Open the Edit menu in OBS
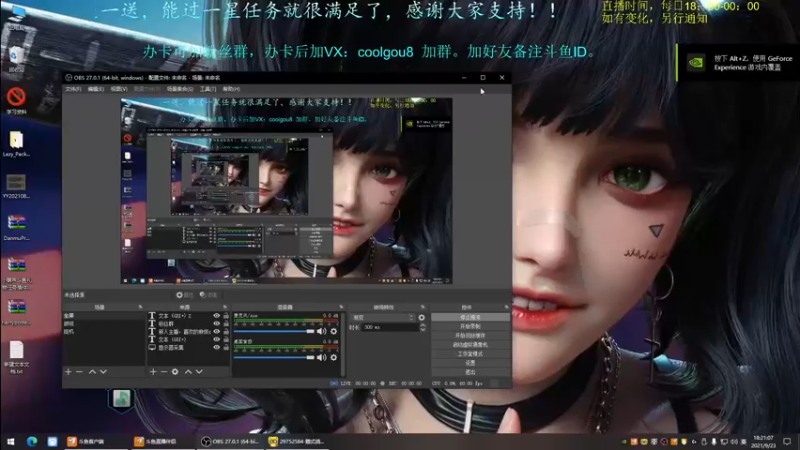This screenshot has width=800, height=450. pyautogui.click(x=95, y=89)
